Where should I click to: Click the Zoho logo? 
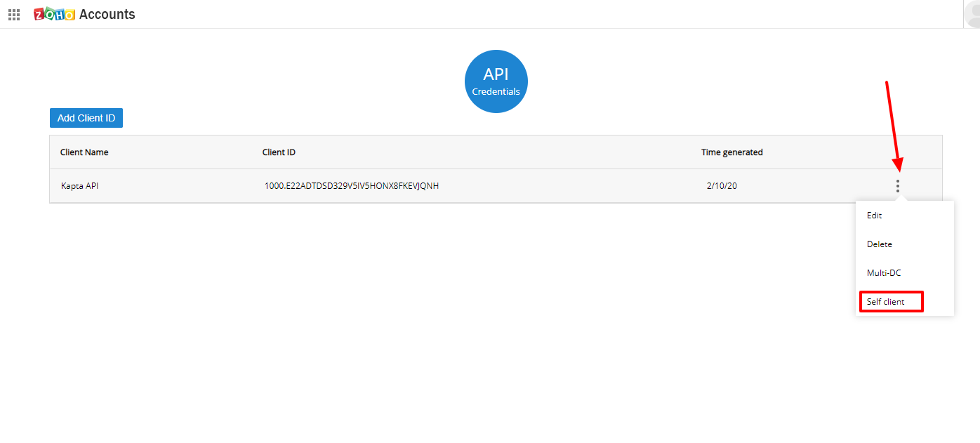[x=54, y=14]
